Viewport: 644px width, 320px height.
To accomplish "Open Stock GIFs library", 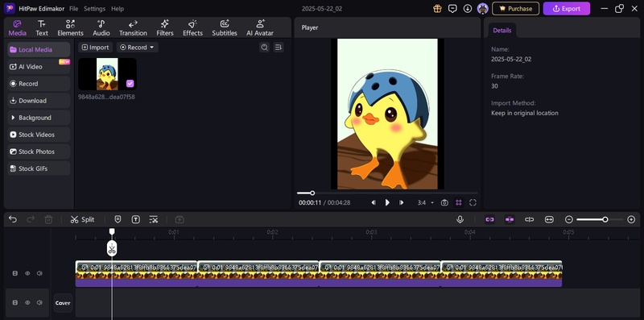I will click(39, 168).
